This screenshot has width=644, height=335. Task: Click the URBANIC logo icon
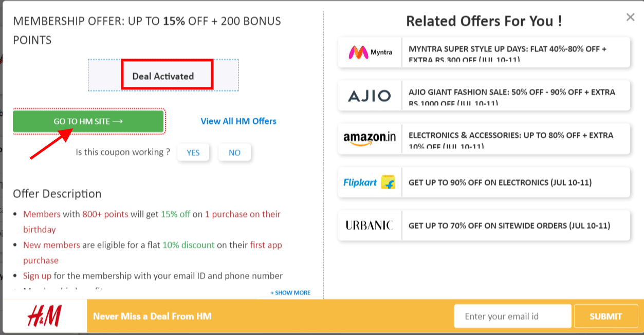pos(369,225)
